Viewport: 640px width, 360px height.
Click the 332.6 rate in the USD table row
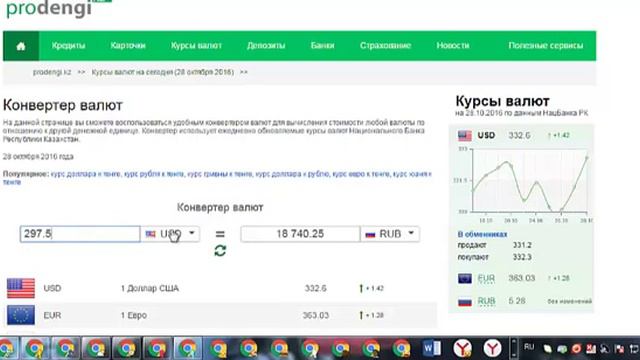(x=316, y=289)
